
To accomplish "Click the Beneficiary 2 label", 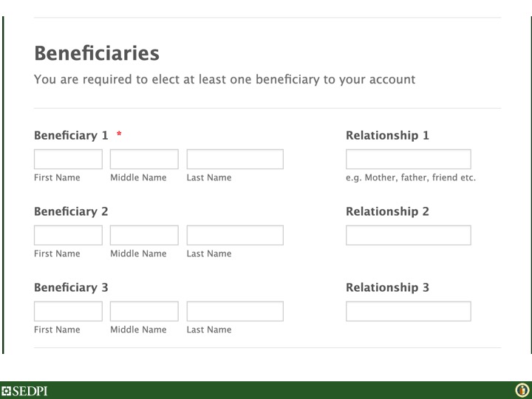I will pos(71,212).
